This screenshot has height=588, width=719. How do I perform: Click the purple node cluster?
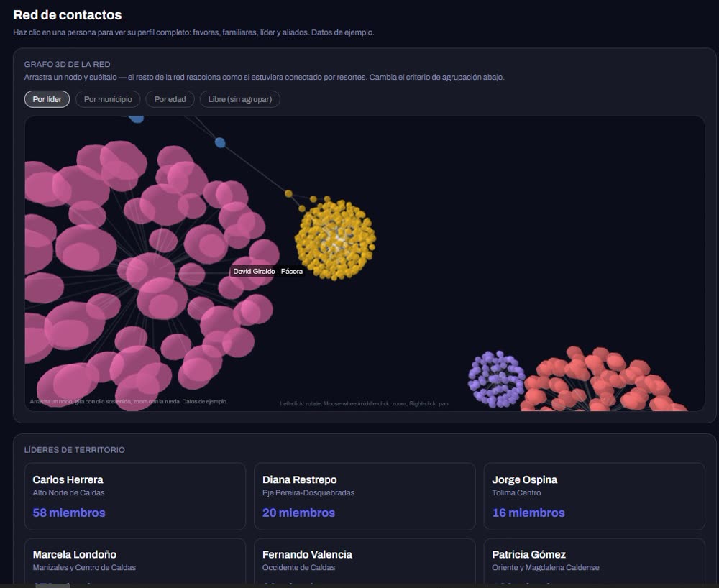pyautogui.click(x=496, y=379)
